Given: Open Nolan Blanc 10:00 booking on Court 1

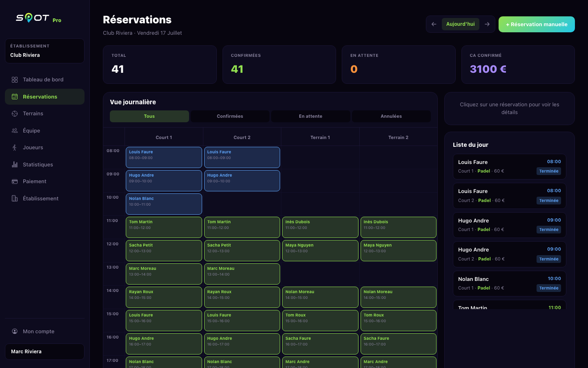Looking at the screenshot, I should (164, 204).
